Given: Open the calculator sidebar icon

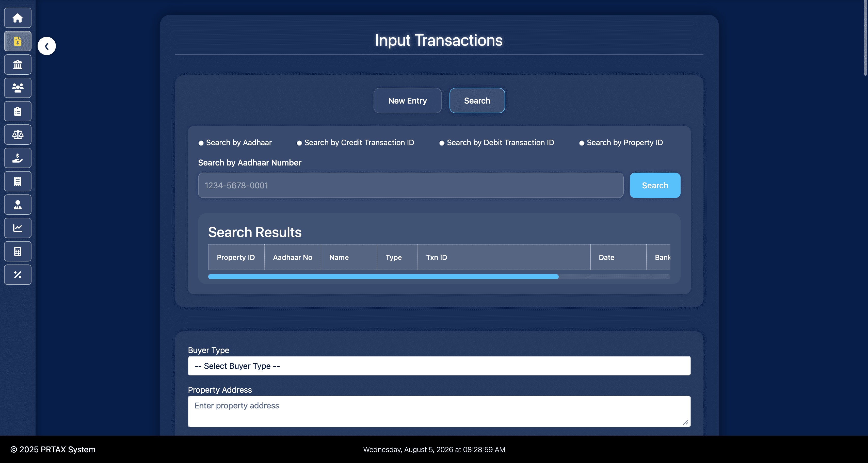Looking at the screenshot, I should click(18, 251).
